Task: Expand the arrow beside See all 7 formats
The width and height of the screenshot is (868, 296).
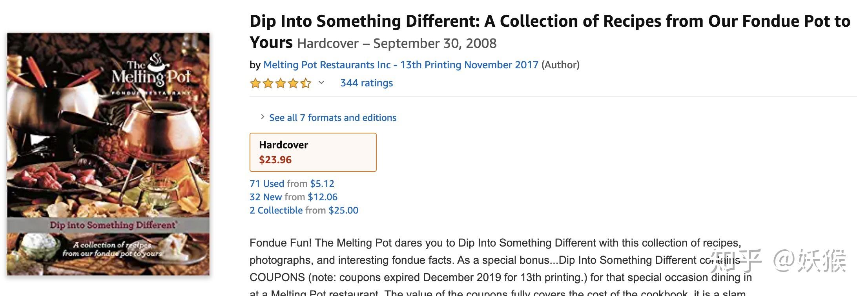Action: [262, 117]
